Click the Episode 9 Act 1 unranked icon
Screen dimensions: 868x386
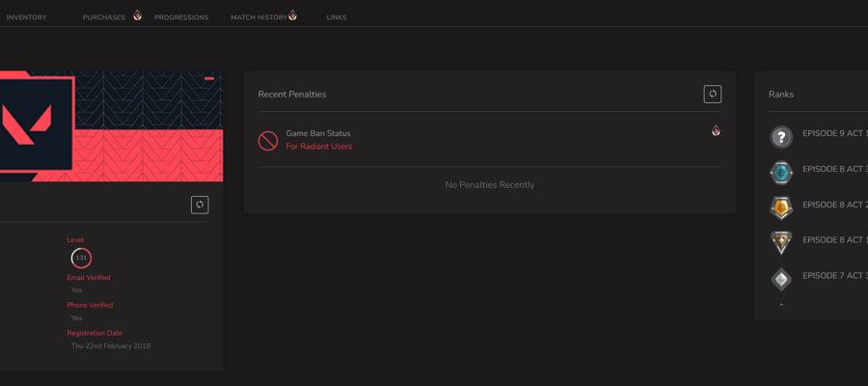click(x=781, y=137)
